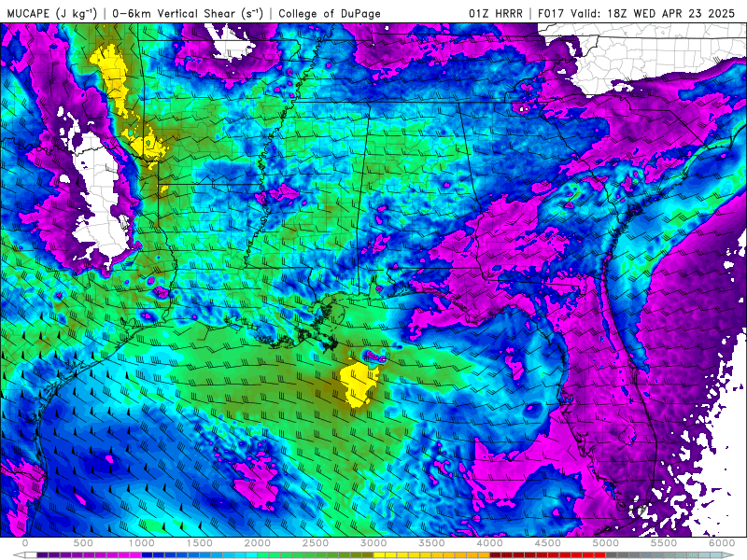Click the 01Z HRRR model run label
This screenshot has width=747, height=560.
tap(496, 13)
